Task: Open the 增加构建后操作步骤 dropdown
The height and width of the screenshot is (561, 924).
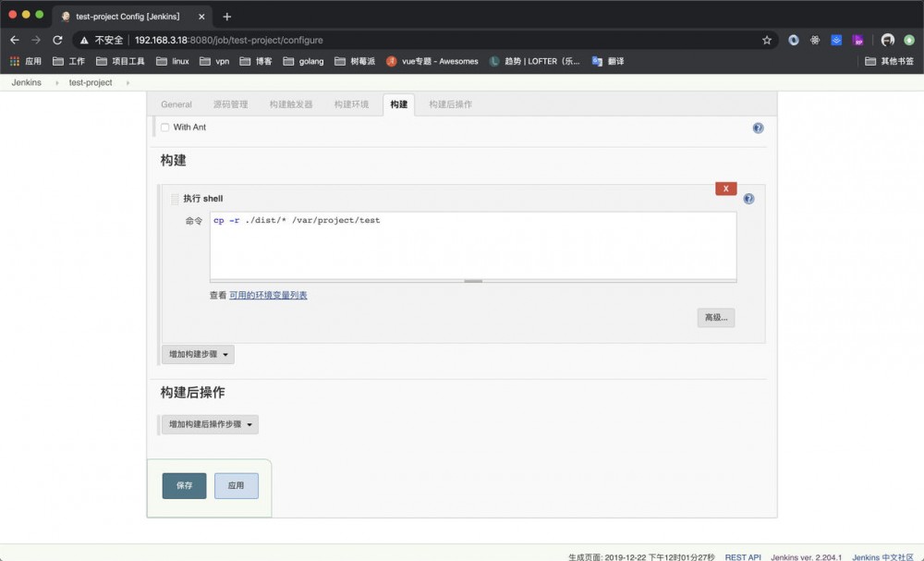Action: tap(210, 423)
